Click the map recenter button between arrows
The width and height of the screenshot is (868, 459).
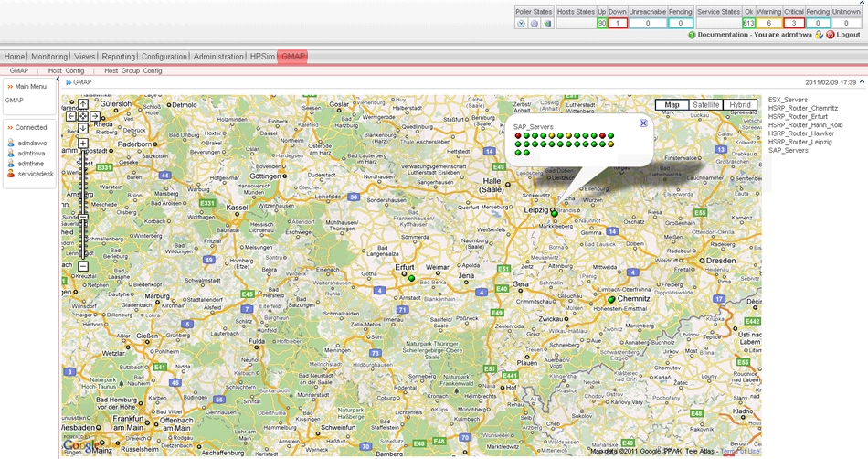pos(82,116)
